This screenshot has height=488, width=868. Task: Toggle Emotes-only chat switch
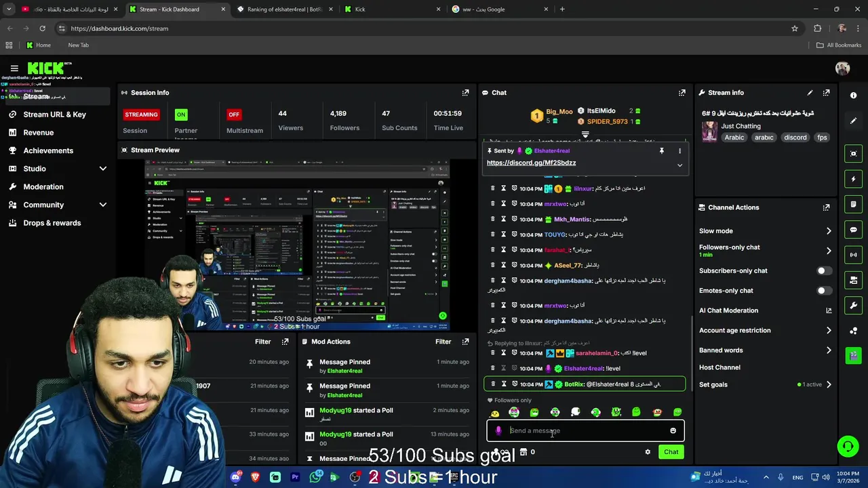click(824, 291)
